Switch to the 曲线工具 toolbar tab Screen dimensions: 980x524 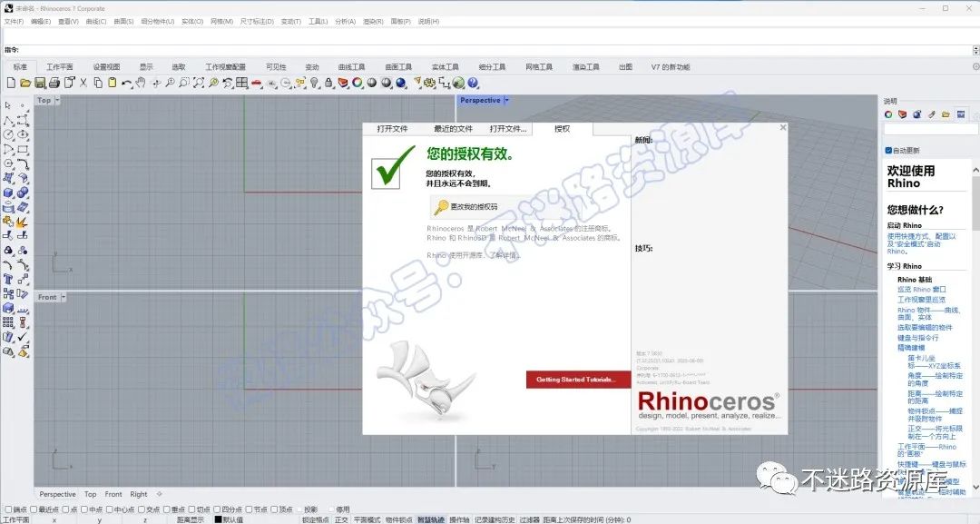click(x=351, y=67)
